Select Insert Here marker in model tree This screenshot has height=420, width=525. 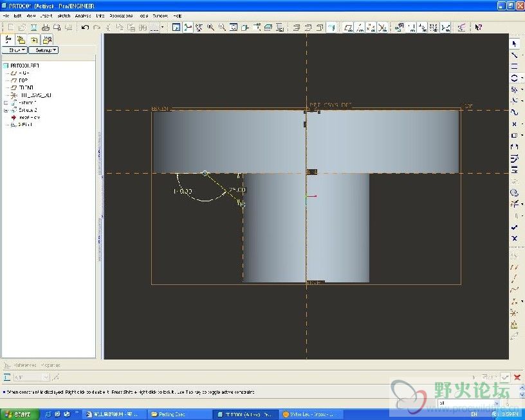point(26,118)
